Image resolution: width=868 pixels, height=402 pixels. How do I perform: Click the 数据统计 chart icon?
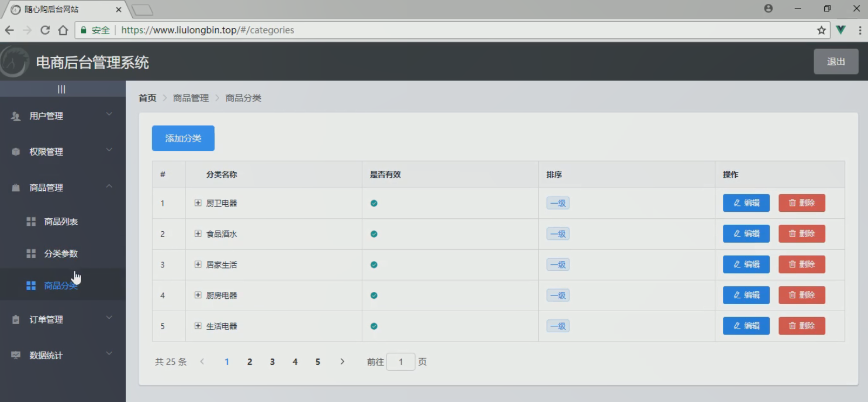pos(16,355)
